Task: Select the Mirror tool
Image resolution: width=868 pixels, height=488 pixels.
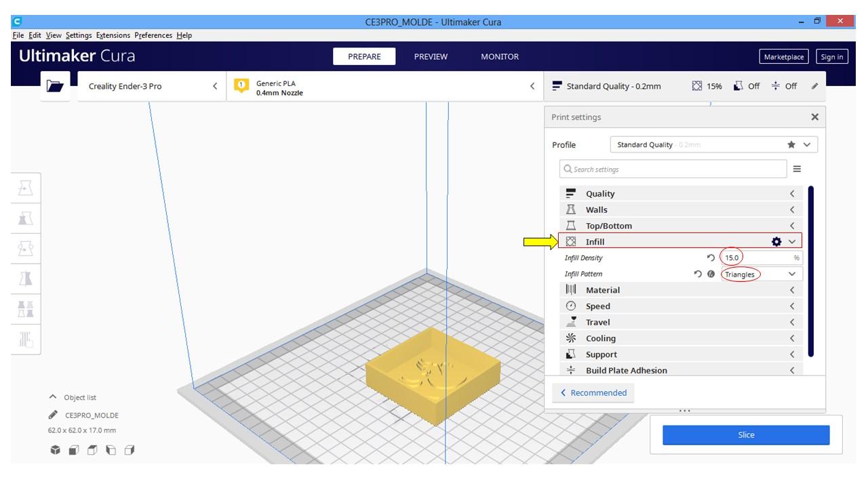Action: tap(26, 279)
